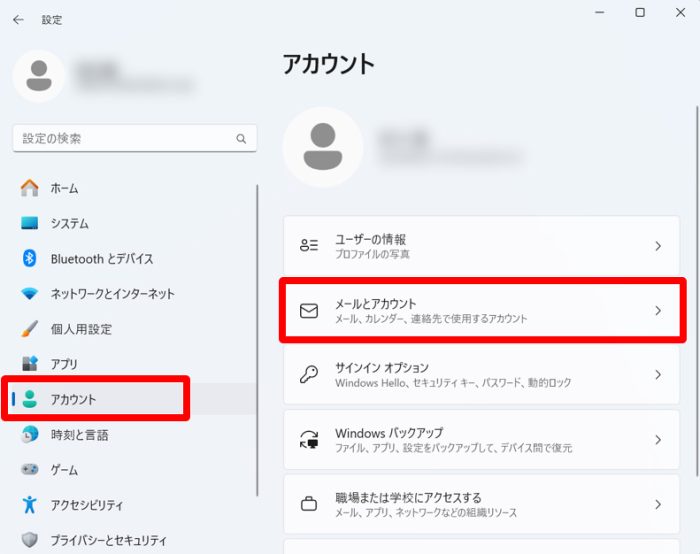Click the large profile avatar picture
The width and height of the screenshot is (700, 554).
pyautogui.click(x=323, y=147)
